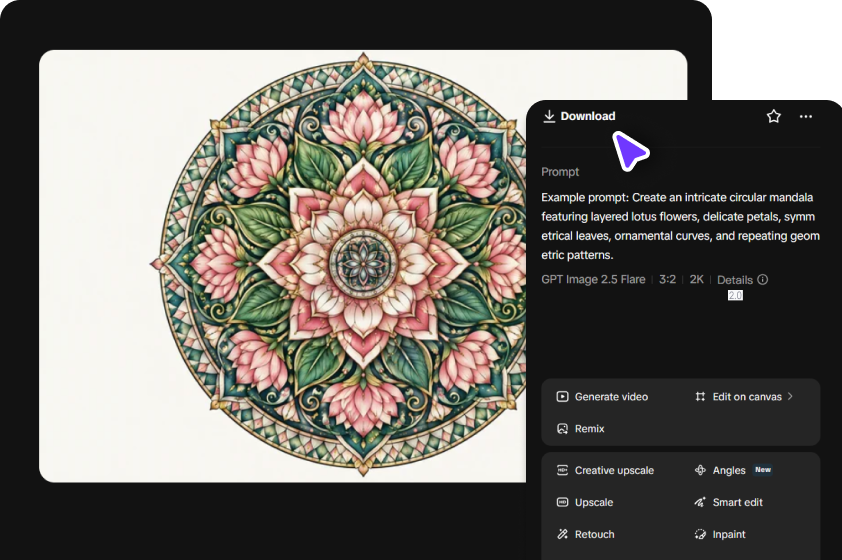Click the example prompt text
Image resolution: width=842 pixels, height=560 pixels.
[680, 226]
